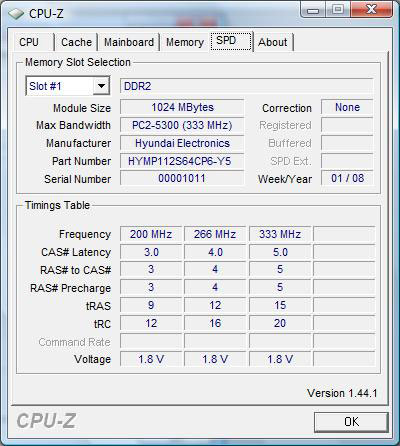Click the 1024 MBytes module size value
Screen dimensions: 400x446
[x=182, y=107]
